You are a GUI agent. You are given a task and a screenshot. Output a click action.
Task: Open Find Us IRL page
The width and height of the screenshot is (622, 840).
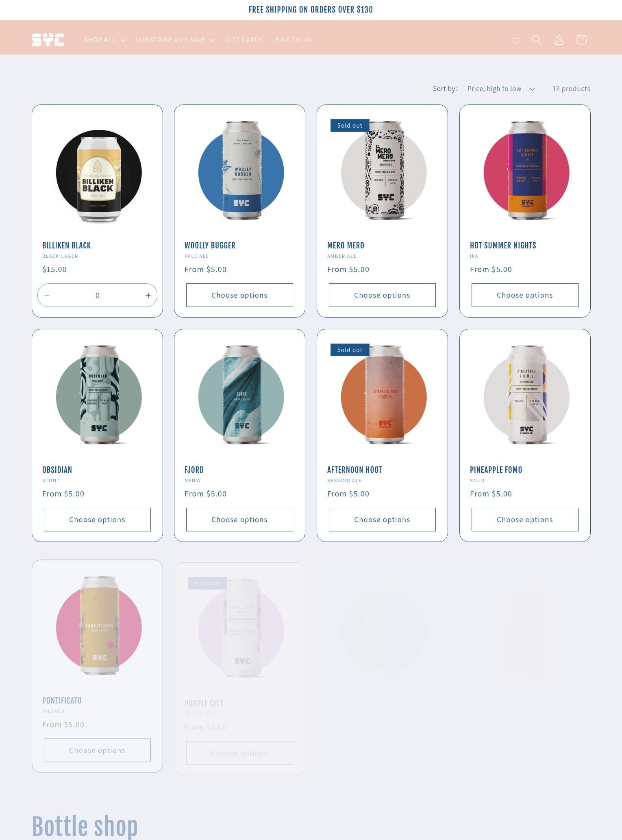coord(294,40)
